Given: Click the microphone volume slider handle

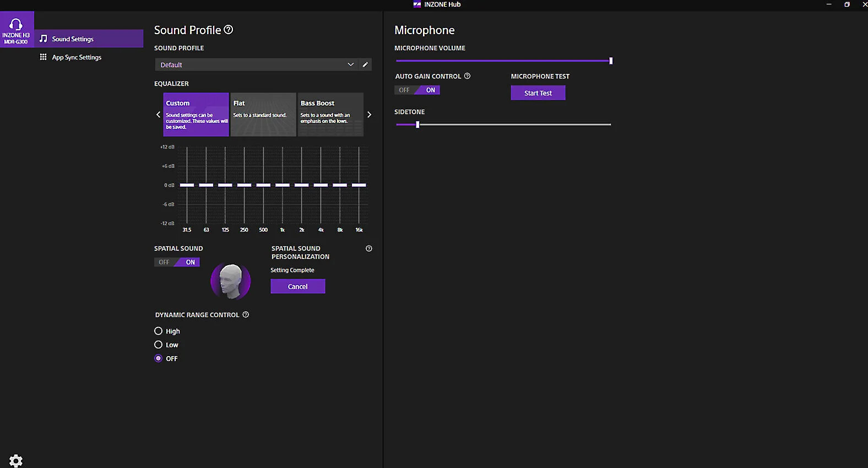Looking at the screenshot, I should pos(611,61).
